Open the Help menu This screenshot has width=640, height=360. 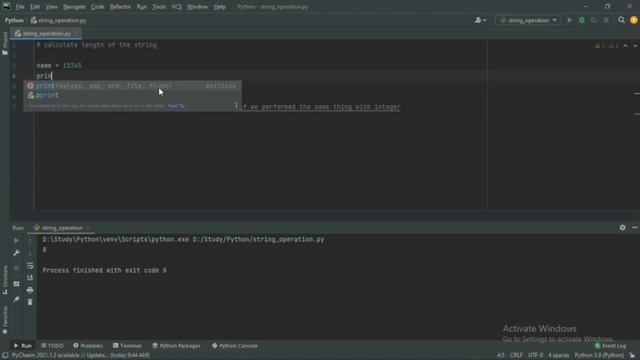220,7
